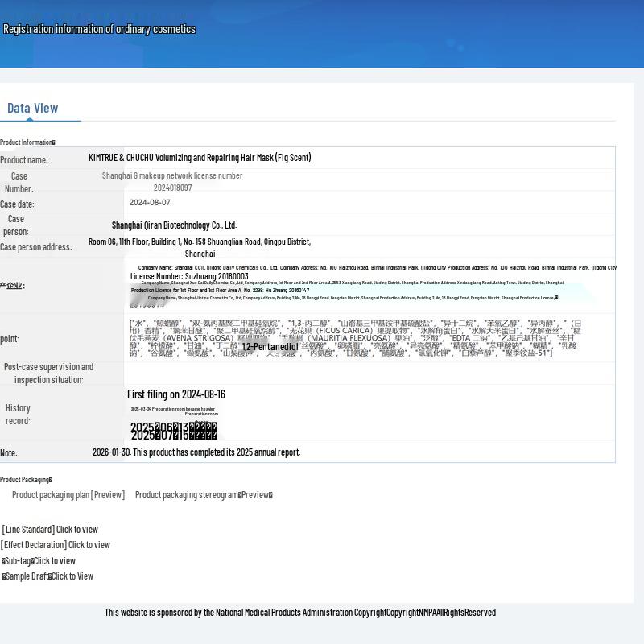This screenshot has width=644, height=644.
Task: Select the MAURITIA FLEXUOSA ingredient text
Action: click(x=347, y=338)
